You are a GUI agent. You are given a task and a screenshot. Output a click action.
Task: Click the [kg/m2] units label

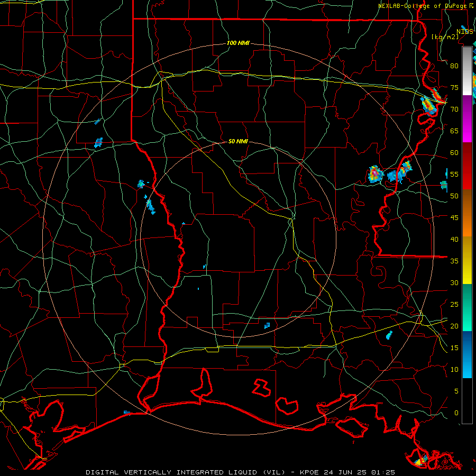(445, 37)
